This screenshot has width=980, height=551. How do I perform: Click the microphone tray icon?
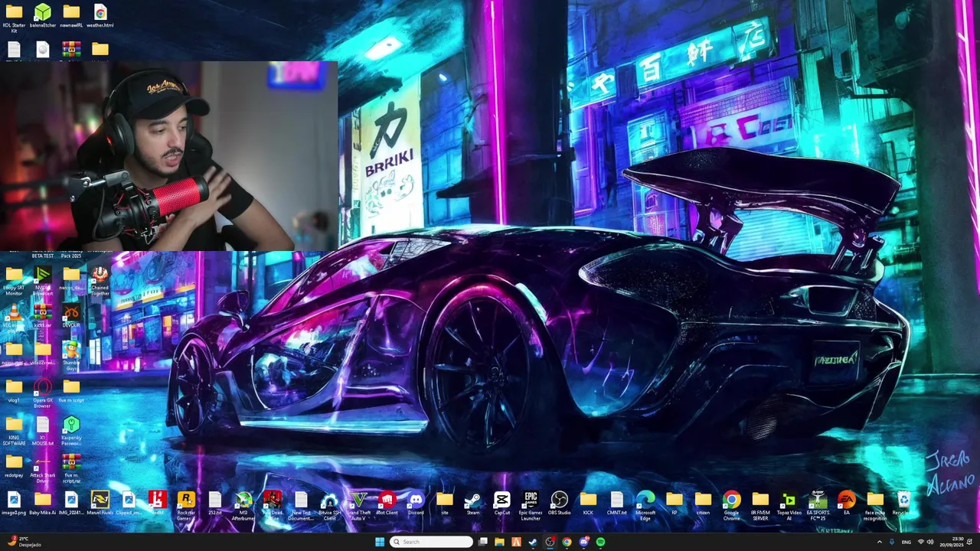[x=892, y=542]
